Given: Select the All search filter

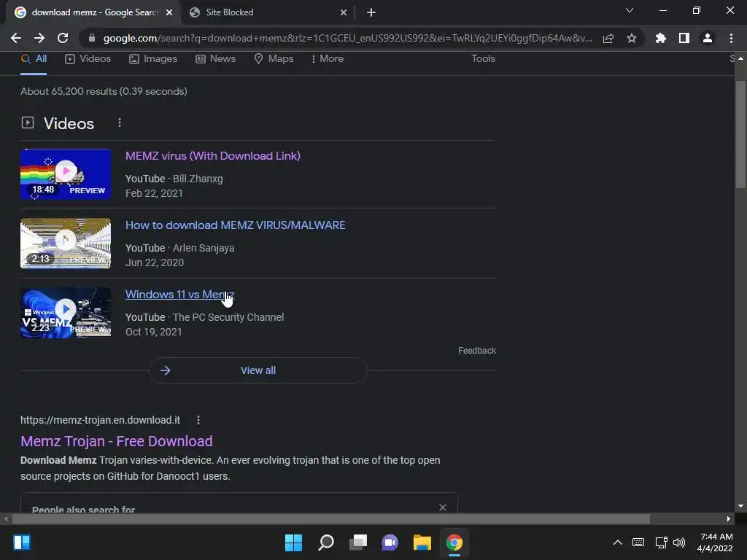Looking at the screenshot, I should pyautogui.click(x=34, y=59).
